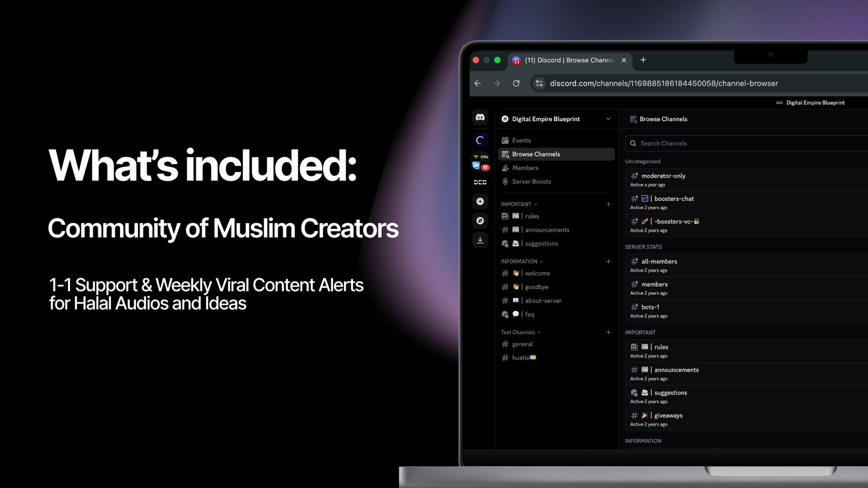Screen dimensions: 868x488
Task: Open the hustle channel
Action: tap(556, 358)
